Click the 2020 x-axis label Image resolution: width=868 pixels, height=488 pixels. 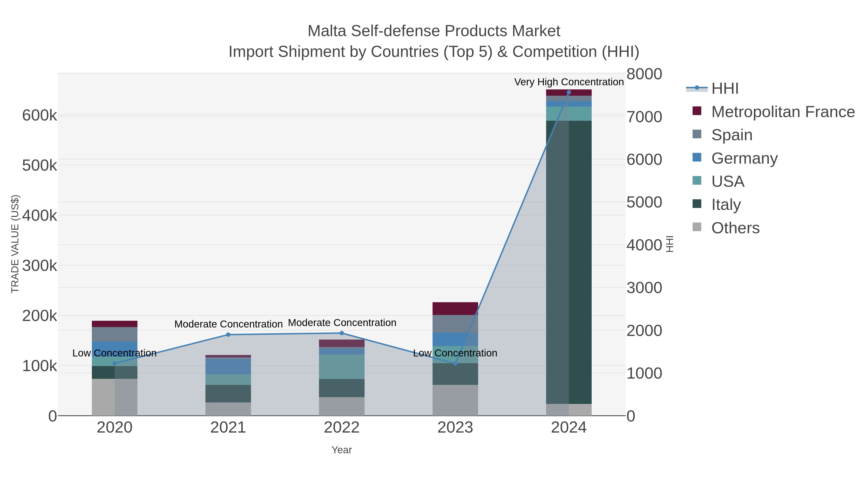pyautogui.click(x=115, y=428)
